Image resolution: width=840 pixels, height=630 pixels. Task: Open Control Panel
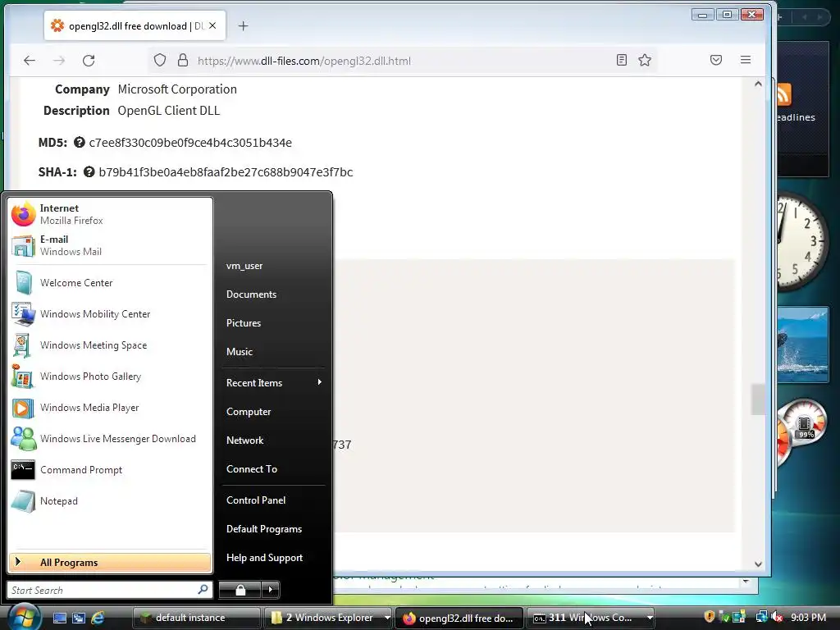tap(256, 500)
